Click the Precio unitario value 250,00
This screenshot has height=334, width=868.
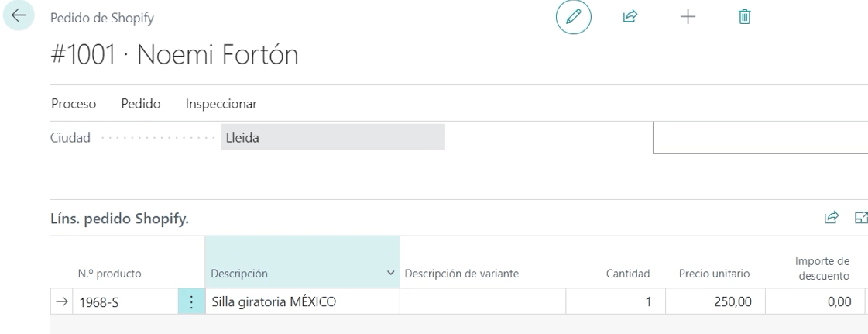point(720,301)
